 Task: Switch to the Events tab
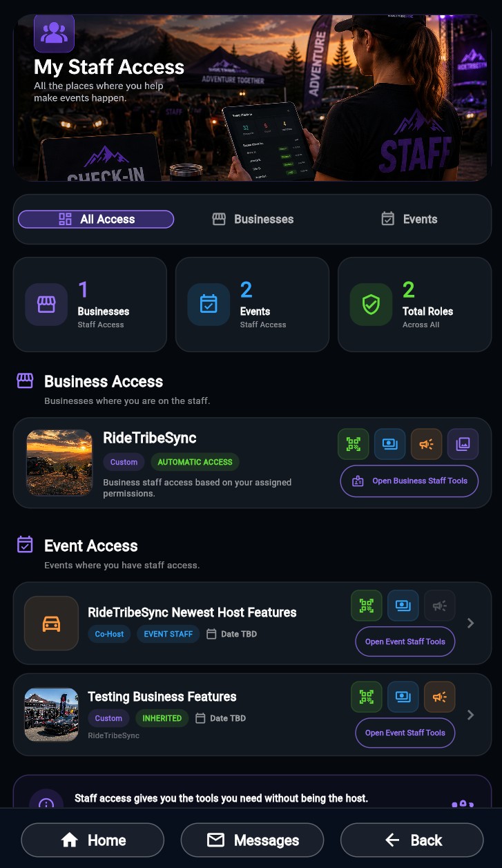pyautogui.click(x=409, y=219)
